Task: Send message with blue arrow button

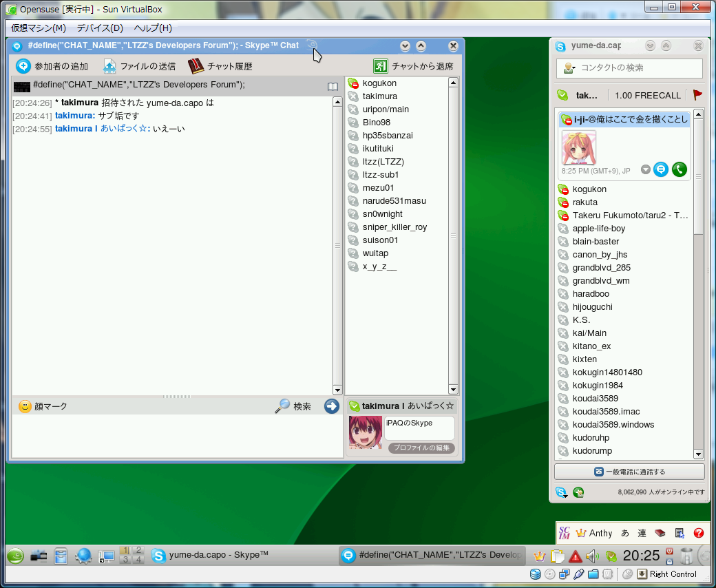Action: point(332,406)
